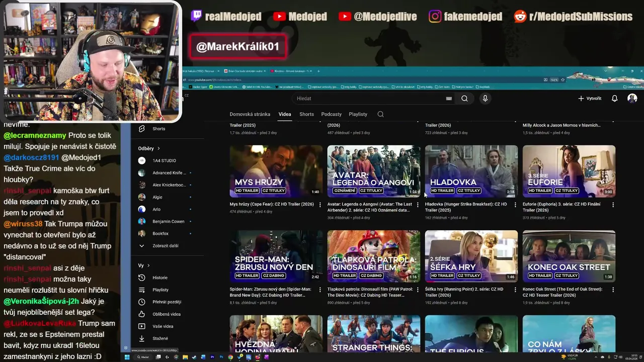The height and width of the screenshot is (362, 644).
Task: Open the Alex Knickerboc subscription channel
Action: coord(169,185)
